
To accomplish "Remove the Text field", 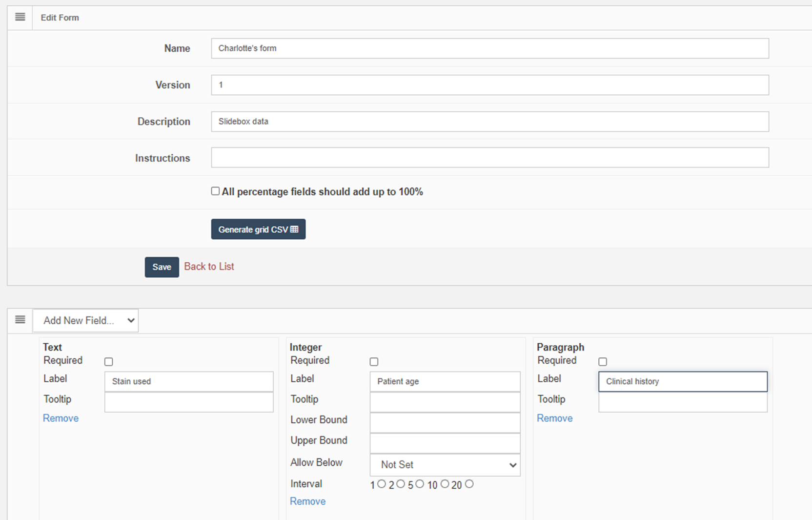I will click(61, 418).
